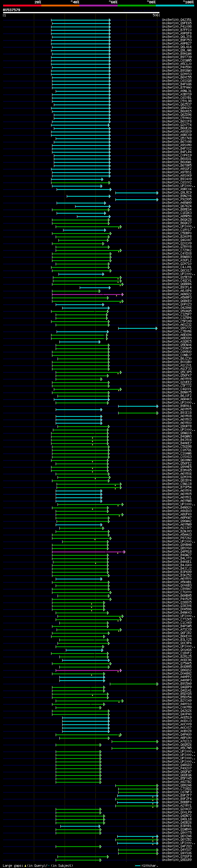Click hit label UniRef100_Q207T4
The image size is (197, 868).
pos(177,125)
